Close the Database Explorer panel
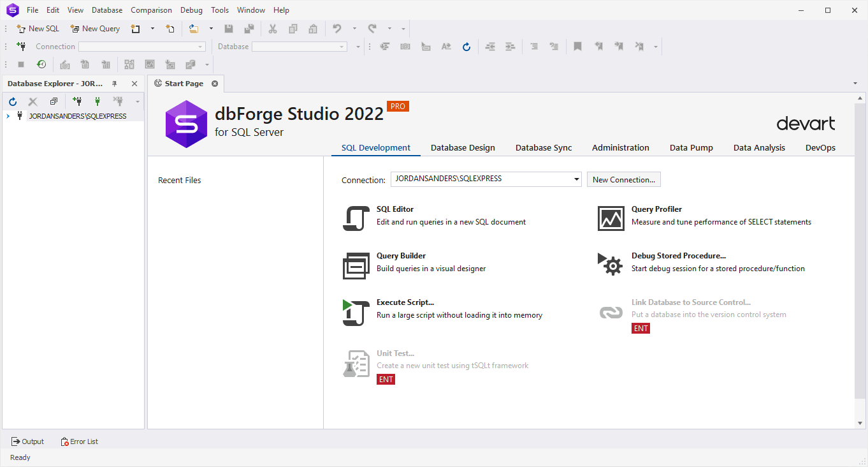The width and height of the screenshot is (868, 467). (x=134, y=84)
